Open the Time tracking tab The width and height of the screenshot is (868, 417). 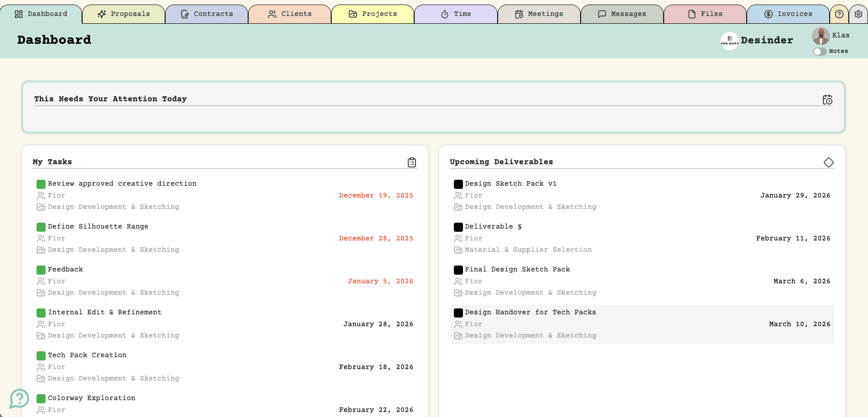pos(456,14)
